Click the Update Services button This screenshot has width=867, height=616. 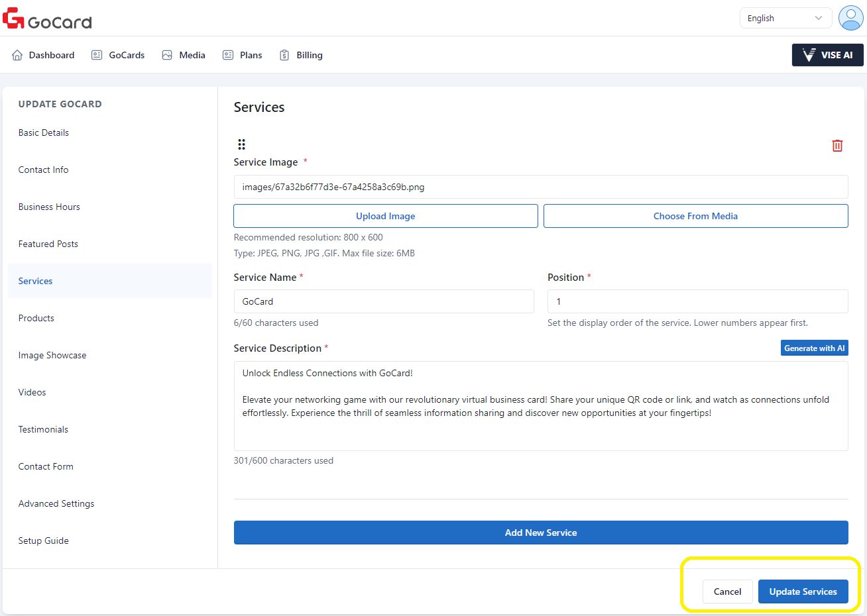[x=803, y=591]
